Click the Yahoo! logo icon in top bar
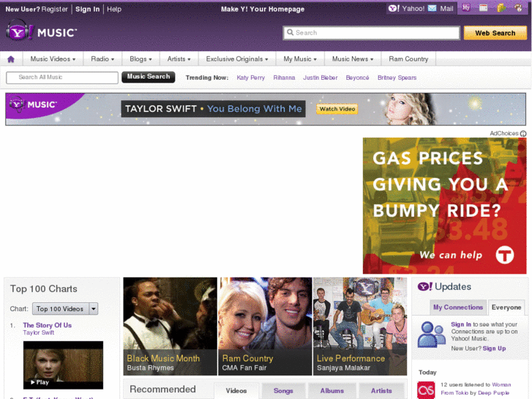This screenshot has height=399, width=532. click(394, 9)
